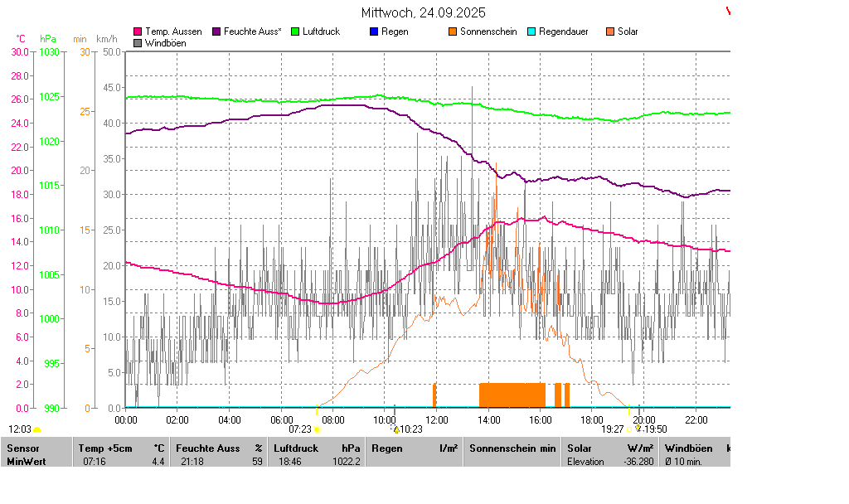Image resolution: width=849 pixels, height=504 pixels.
Task: Select the green Luftdruck legend marker
Action: 295,31
